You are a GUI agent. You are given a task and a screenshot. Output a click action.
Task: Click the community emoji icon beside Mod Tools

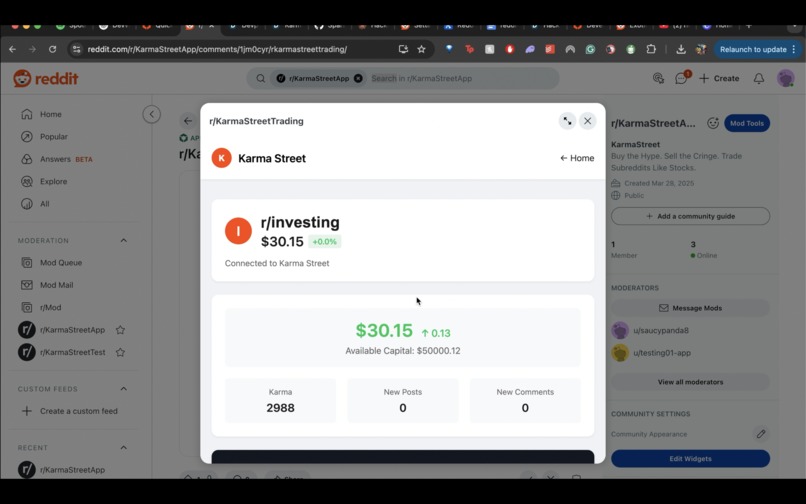(712, 123)
